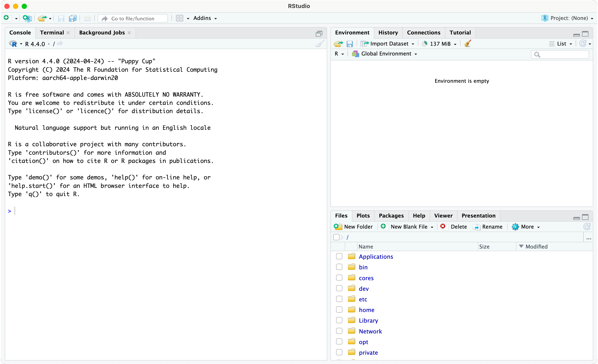Tick the checkbox for the Library folder
Image resolution: width=598 pixels, height=364 pixels.
339,320
